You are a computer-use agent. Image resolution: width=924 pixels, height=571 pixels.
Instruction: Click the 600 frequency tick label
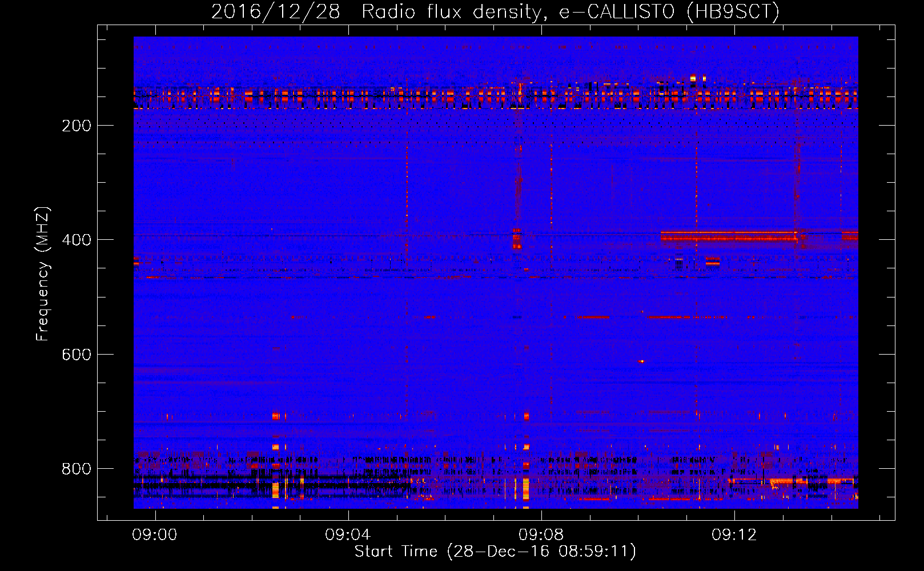pyautogui.click(x=77, y=355)
